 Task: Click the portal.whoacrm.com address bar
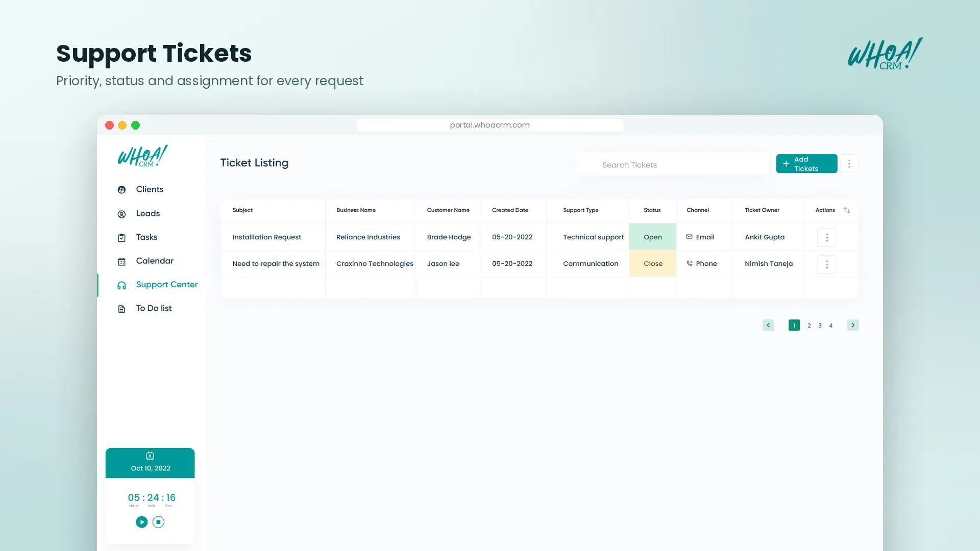(x=490, y=125)
